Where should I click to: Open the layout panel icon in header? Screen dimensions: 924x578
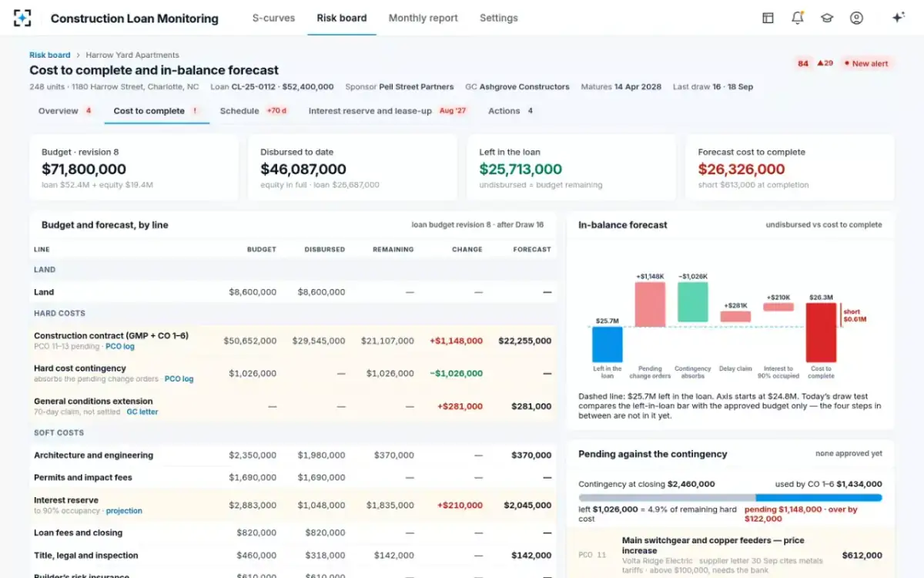pyautogui.click(x=768, y=18)
